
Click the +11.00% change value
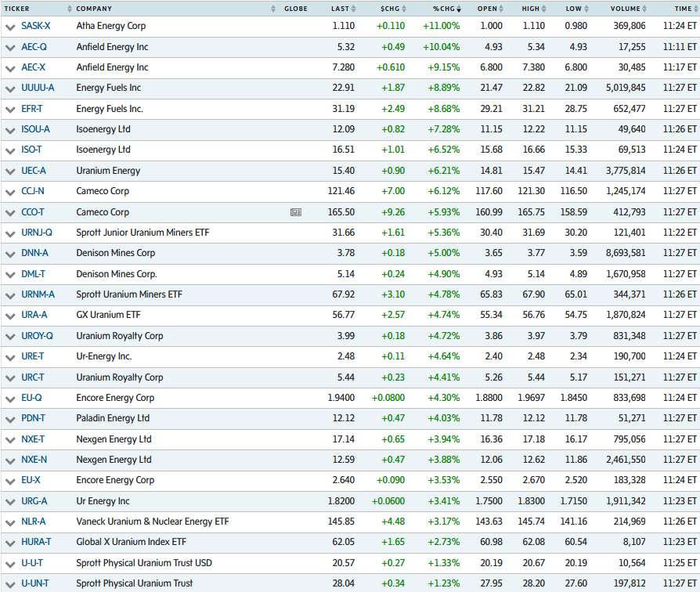coord(442,26)
